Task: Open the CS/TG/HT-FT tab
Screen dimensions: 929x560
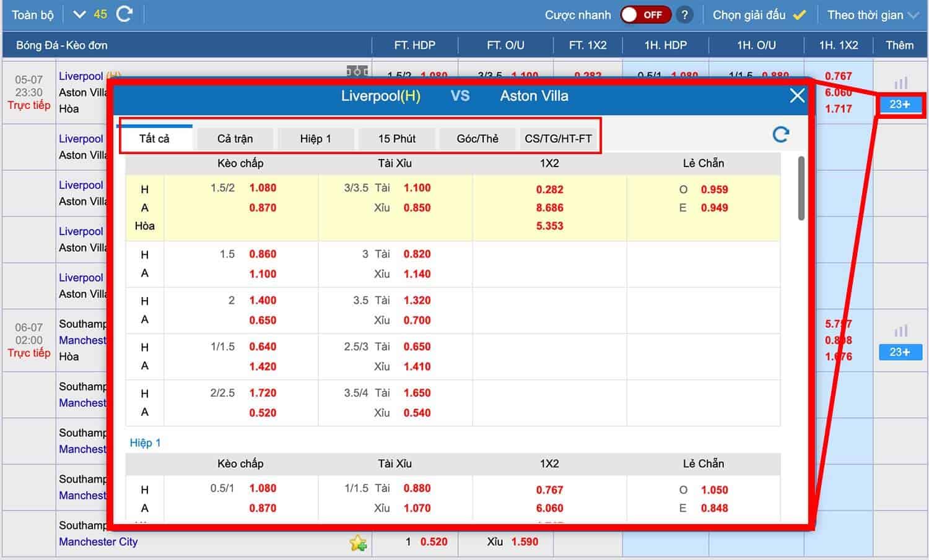Action: [558, 139]
